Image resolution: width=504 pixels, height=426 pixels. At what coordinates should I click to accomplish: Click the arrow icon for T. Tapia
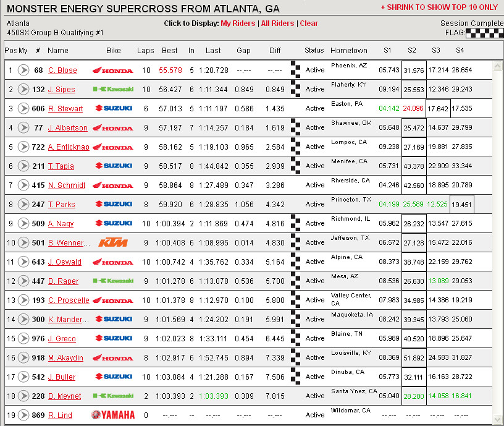[23, 166]
